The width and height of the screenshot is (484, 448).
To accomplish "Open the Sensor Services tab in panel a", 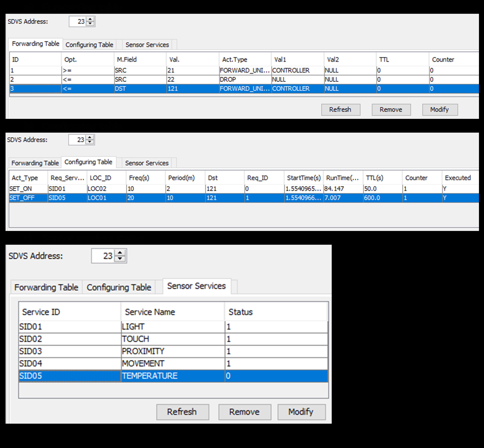I will 147,44.
